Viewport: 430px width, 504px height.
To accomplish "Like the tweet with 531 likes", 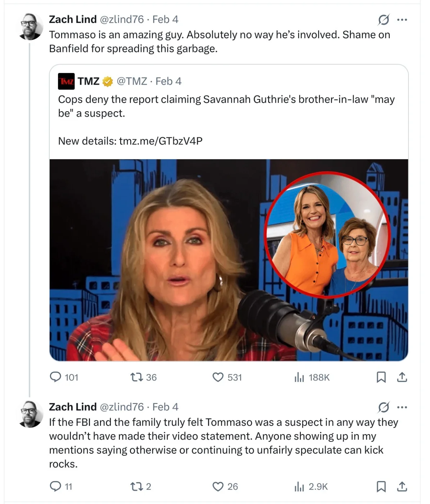I will (x=218, y=377).
